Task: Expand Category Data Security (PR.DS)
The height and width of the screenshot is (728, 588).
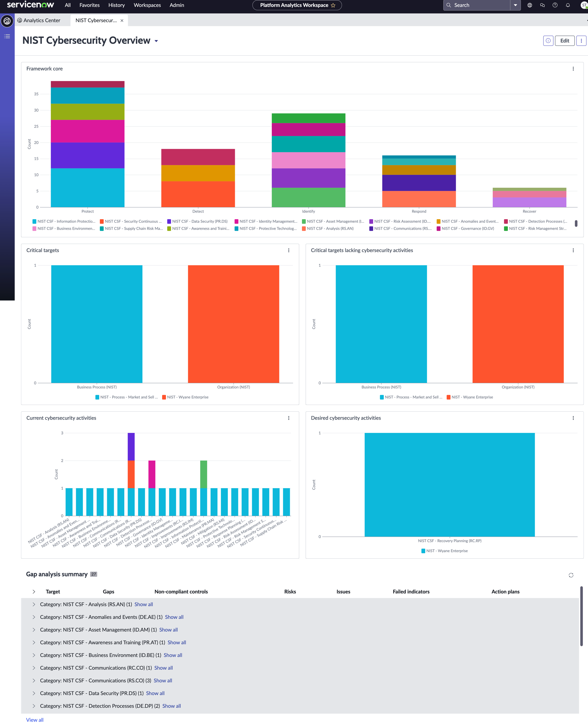Action: tap(34, 693)
